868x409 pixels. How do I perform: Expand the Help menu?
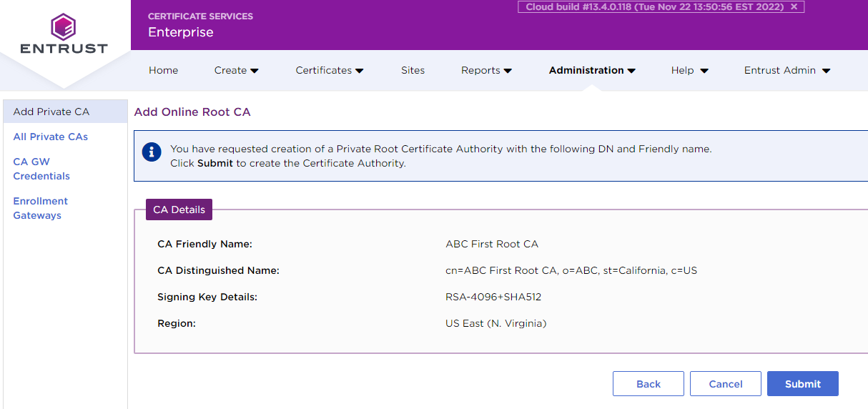[x=689, y=70]
